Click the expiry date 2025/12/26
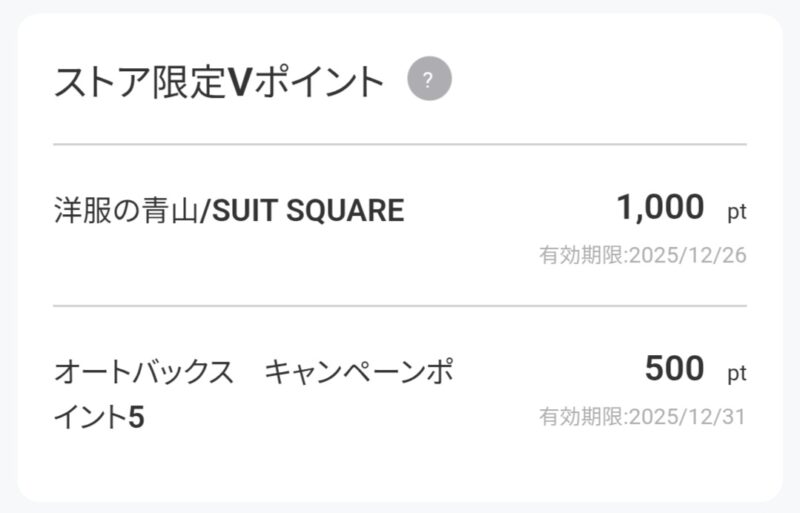 pos(687,255)
